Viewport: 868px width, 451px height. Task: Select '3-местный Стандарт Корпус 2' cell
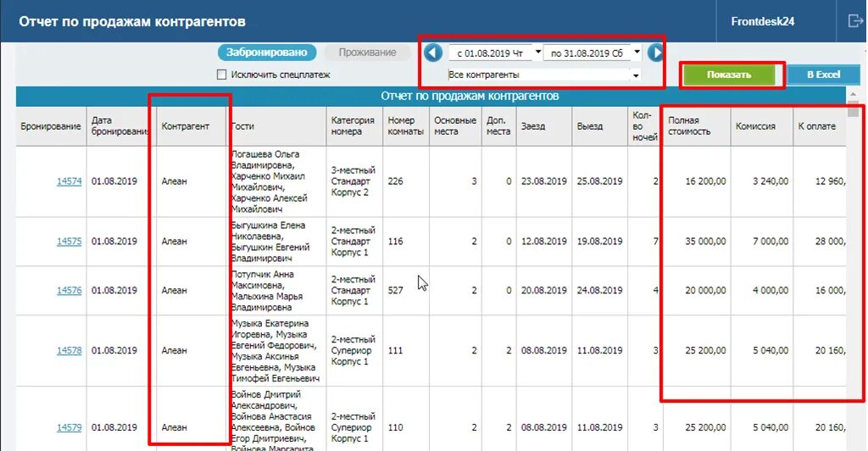click(354, 181)
